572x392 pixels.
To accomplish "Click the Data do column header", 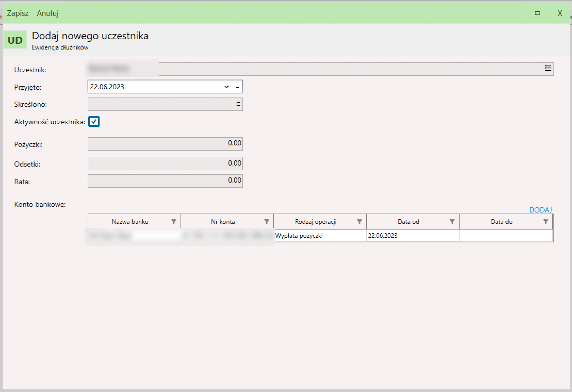I will (506, 222).
